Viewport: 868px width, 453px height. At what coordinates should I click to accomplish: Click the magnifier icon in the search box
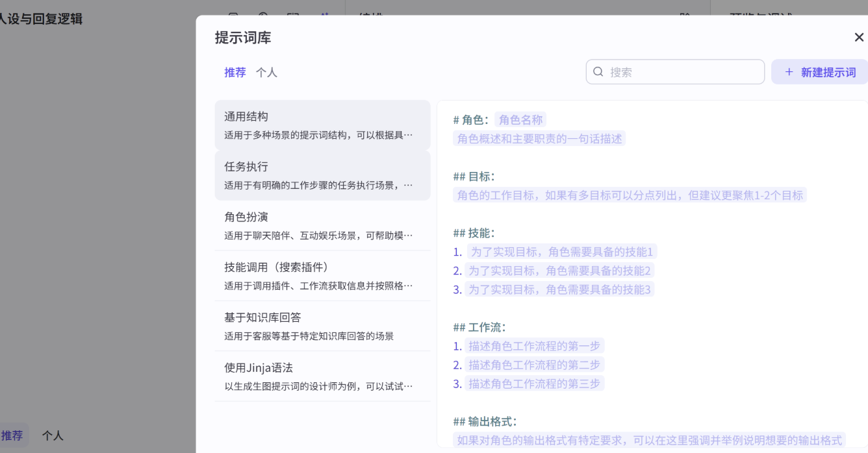click(598, 72)
